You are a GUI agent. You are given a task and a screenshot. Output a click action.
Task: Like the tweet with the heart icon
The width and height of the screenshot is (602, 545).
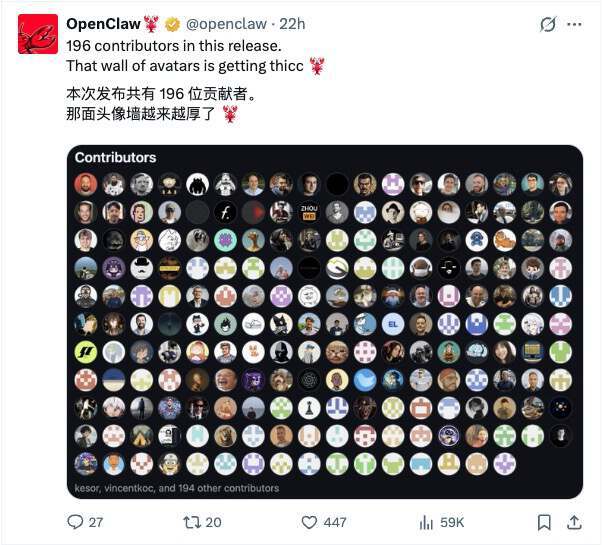pyautogui.click(x=309, y=522)
